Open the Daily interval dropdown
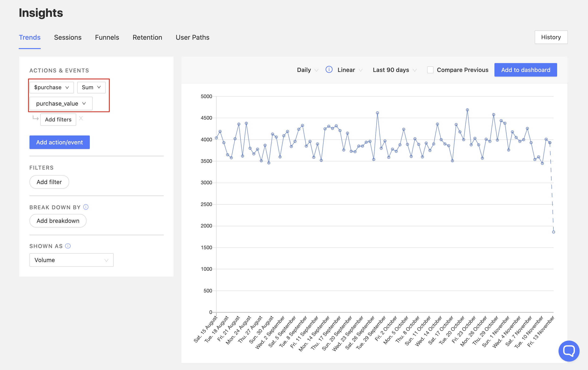Image resolution: width=588 pixels, height=370 pixels. 307,70
